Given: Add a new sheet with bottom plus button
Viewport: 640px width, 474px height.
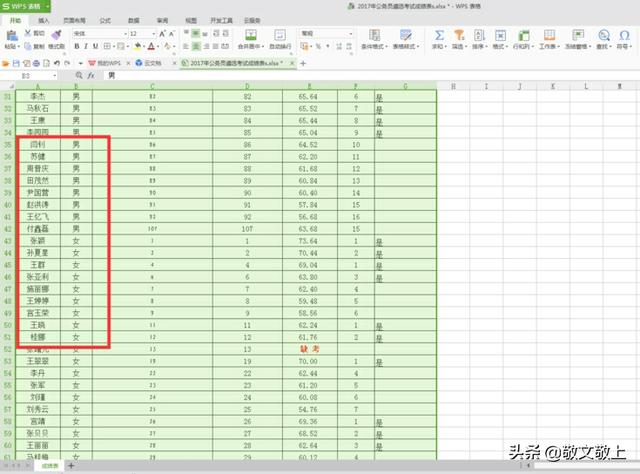Looking at the screenshot, I should point(71,466).
